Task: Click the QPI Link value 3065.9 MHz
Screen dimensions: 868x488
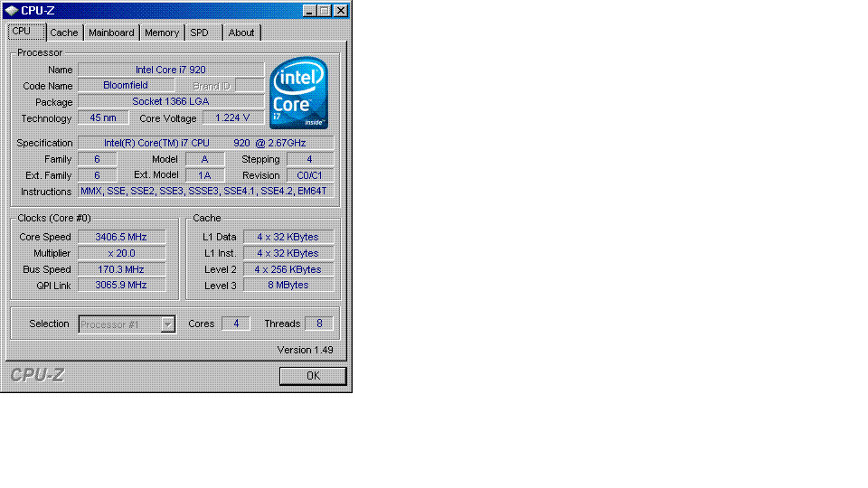Action: click(x=122, y=285)
